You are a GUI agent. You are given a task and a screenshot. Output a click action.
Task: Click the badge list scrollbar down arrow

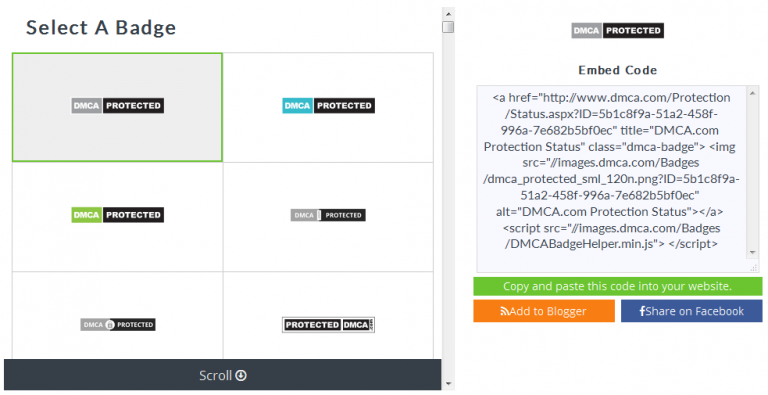click(x=448, y=384)
